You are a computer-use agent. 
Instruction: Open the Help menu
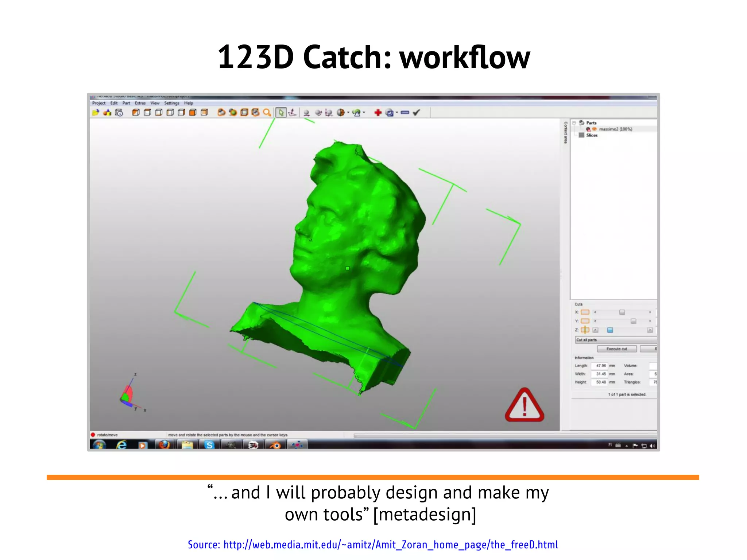point(189,103)
